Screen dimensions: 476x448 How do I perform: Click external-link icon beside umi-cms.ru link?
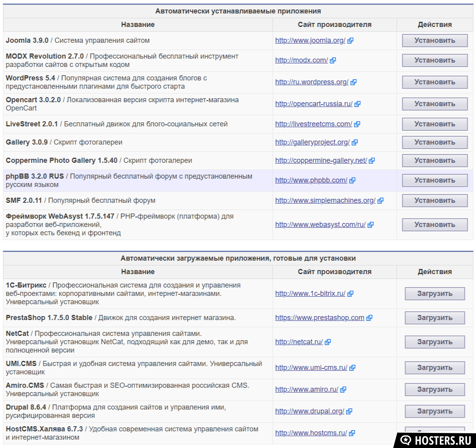pos(352,368)
